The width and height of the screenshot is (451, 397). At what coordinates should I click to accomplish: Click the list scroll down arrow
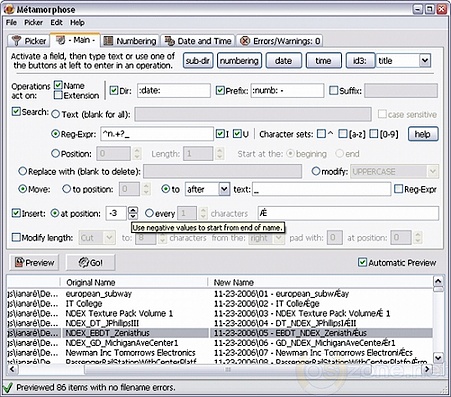click(438, 358)
